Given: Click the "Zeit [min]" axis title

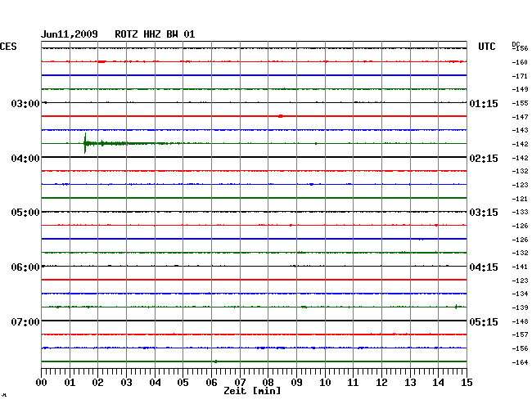Looking at the screenshot, I should (252, 391).
